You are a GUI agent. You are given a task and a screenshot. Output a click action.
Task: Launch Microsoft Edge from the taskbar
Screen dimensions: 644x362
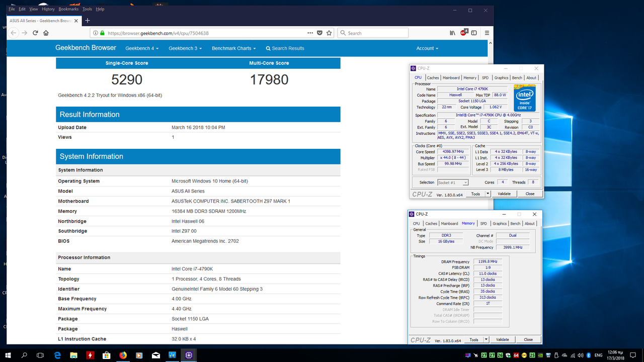click(57, 355)
